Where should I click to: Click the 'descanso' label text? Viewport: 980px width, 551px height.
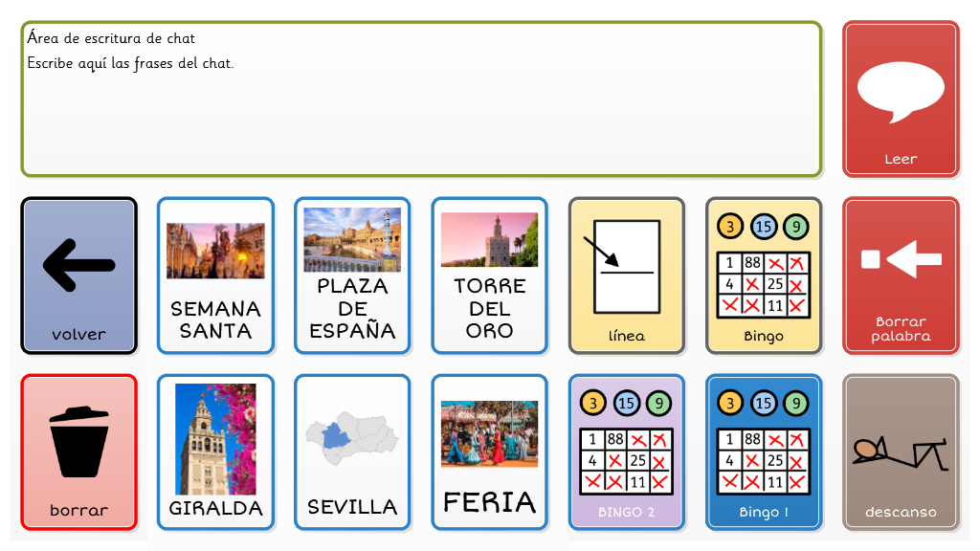(x=901, y=512)
